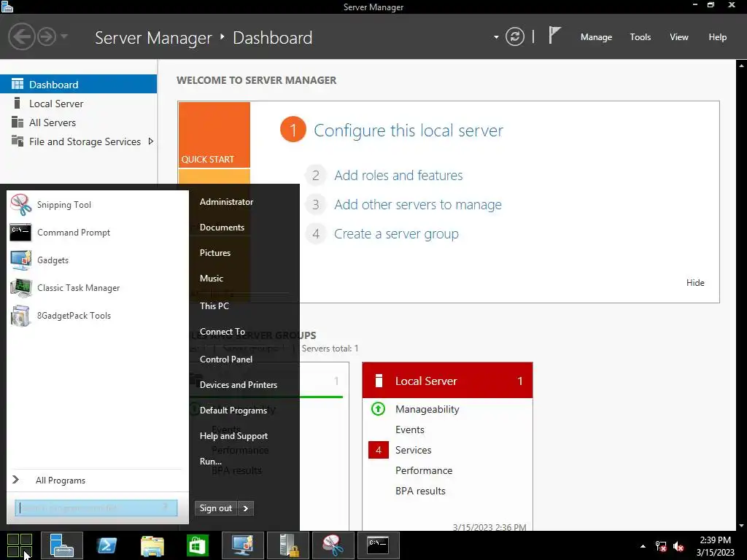Hide the welcome tile

(x=695, y=282)
